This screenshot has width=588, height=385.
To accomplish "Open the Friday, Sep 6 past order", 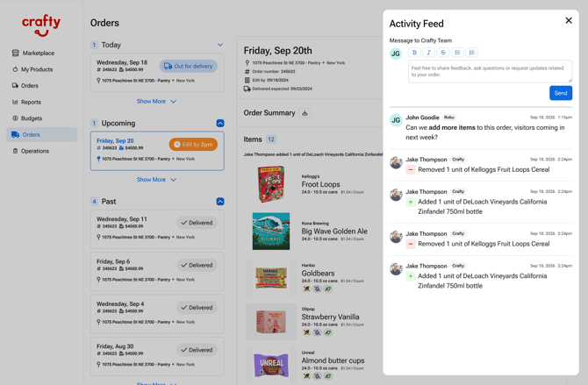I will [157, 271].
